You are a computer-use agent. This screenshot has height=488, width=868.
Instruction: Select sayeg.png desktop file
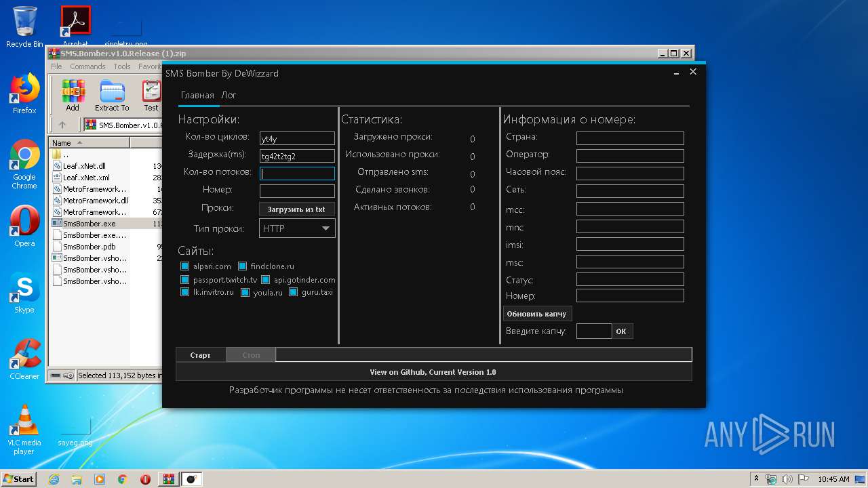75,431
